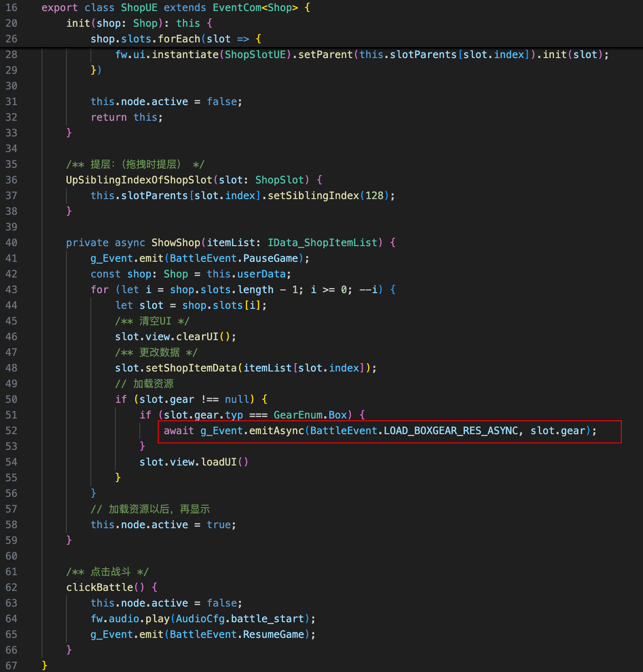Click the GearEnum identifier
643x672 pixels.
pos(298,415)
